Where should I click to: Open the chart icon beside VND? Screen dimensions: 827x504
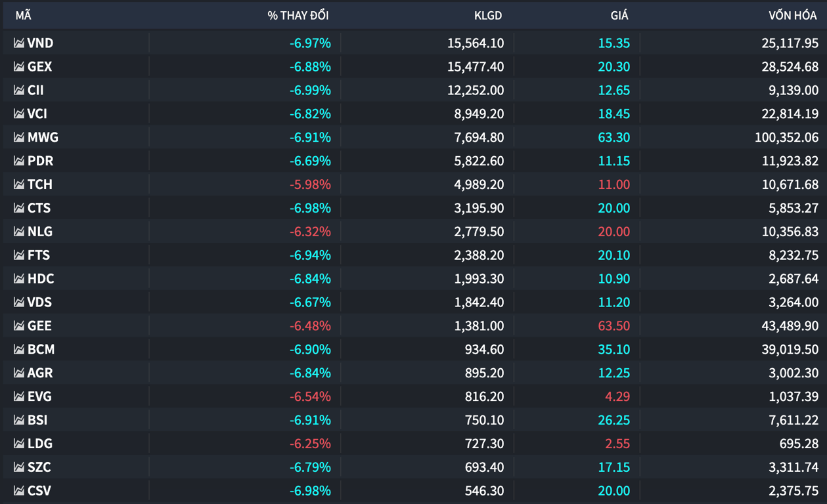(x=19, y=43)
